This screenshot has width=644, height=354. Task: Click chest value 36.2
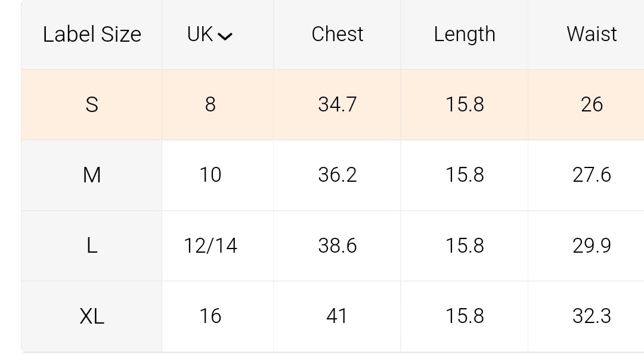[337, 175]
